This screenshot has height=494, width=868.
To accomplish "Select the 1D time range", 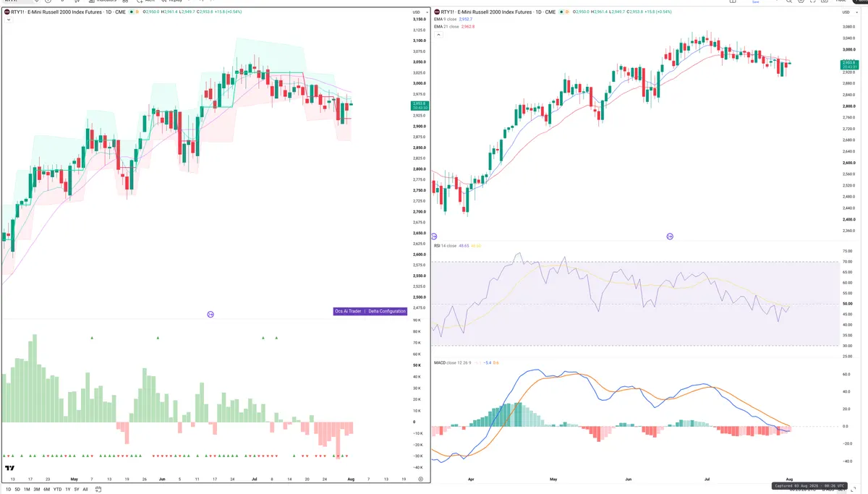I will [x=9, y=489].
